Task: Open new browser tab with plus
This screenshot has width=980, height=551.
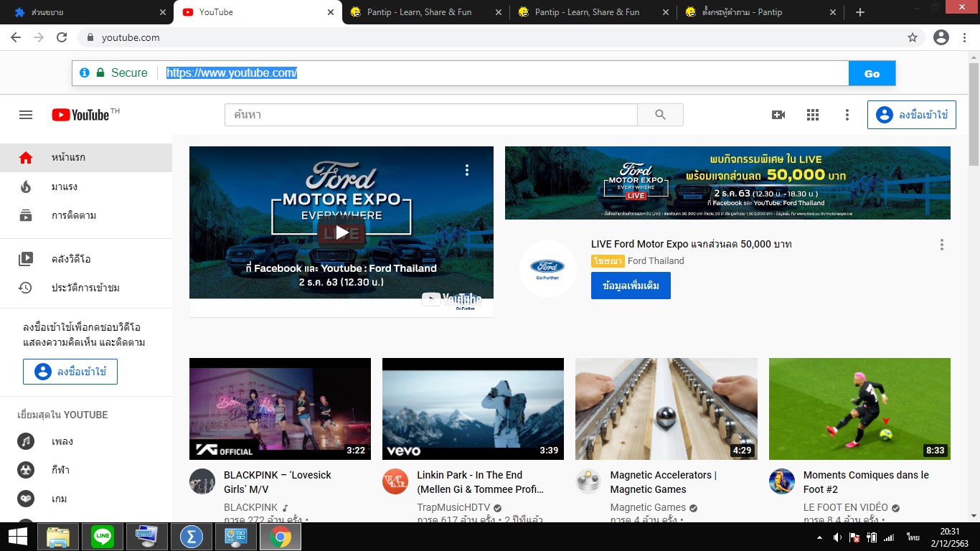Action: point(860,12)
